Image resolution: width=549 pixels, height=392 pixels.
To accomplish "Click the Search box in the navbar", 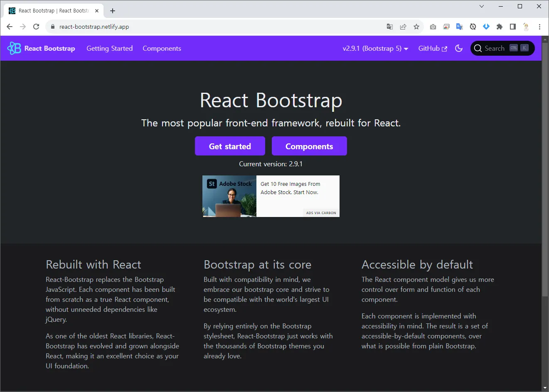I will [502, 48].
